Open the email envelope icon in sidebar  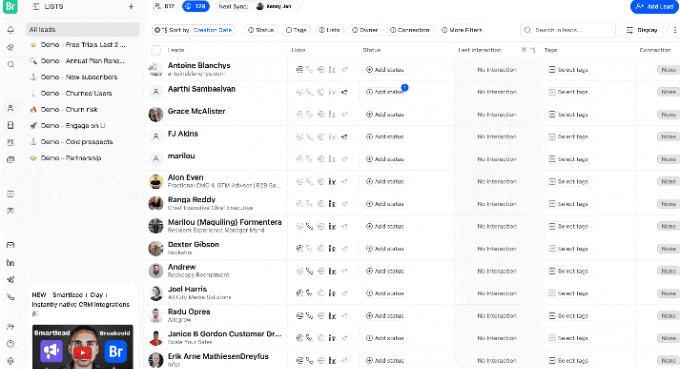pyautogui.click(x=11, y=245)
